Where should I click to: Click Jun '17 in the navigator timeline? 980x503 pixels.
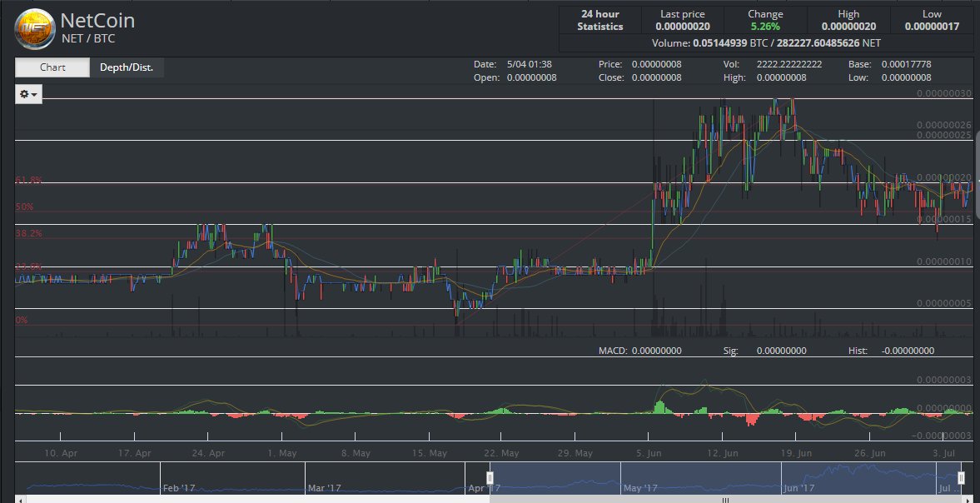799,488
